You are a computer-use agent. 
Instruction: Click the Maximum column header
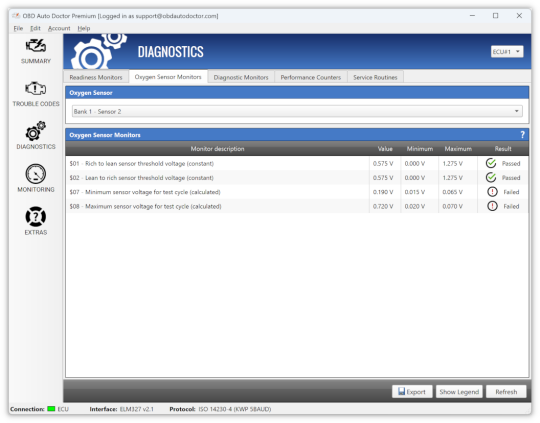click(458, 148)
